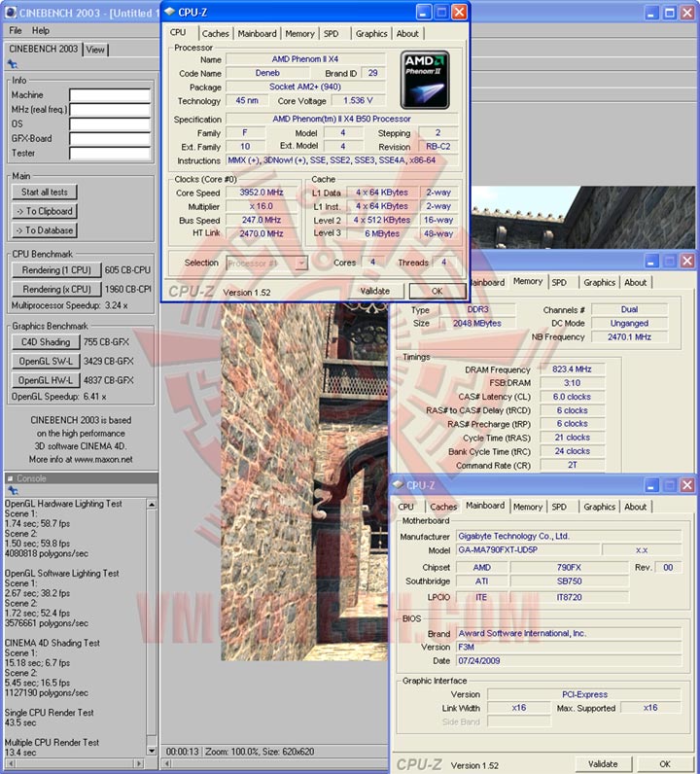700x774 pixels.
Task: Click the CINEBENCH pin icon under the tab bar
Action: [x=13, y=65]
